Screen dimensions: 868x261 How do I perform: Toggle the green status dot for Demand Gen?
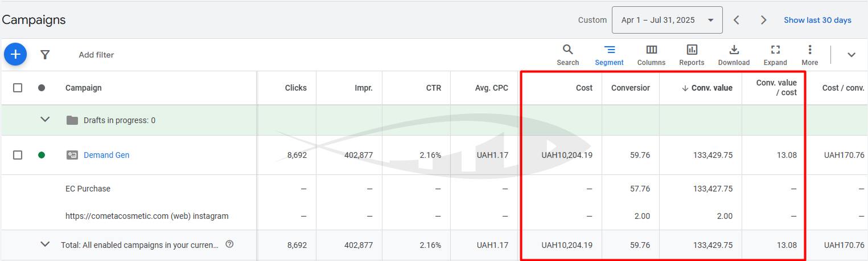pos(42,155)
